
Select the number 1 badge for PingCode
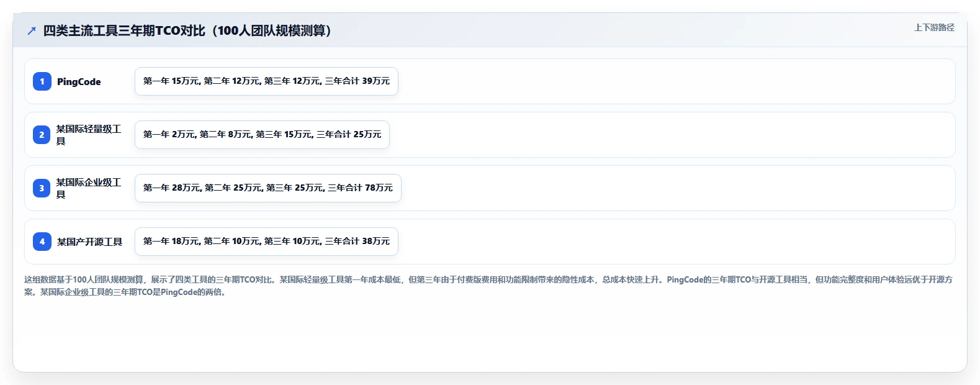coord(42,81)
